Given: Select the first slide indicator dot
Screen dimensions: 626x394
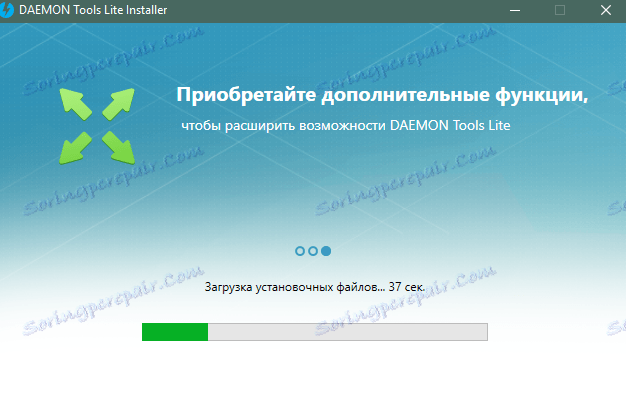Looking at the screenshot, I should pos(300,251).
